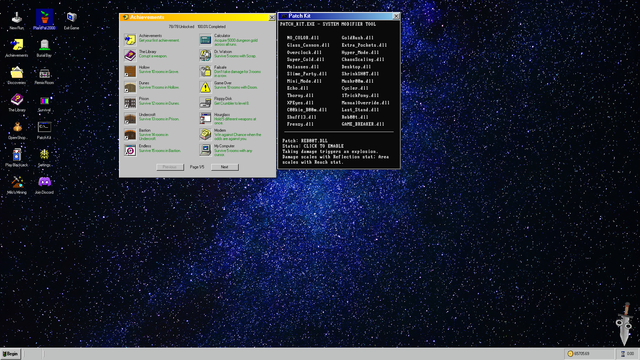
Task: Open the New Run desktop icon
Action: [17, 20]
